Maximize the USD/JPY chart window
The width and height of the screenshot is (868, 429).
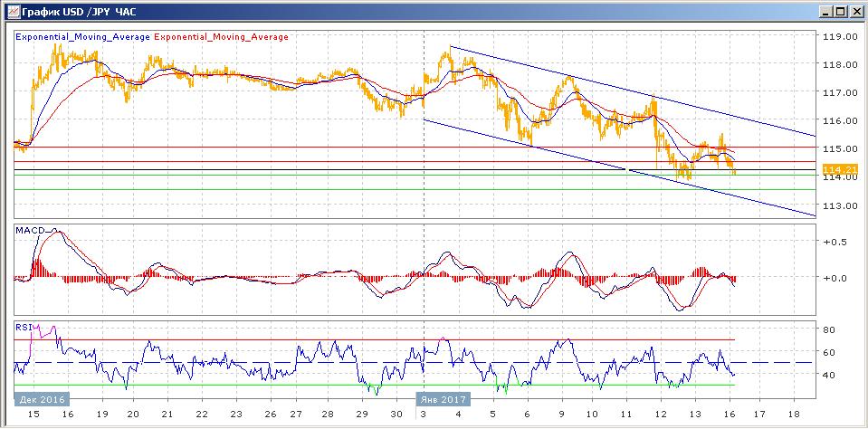point(841,11)
